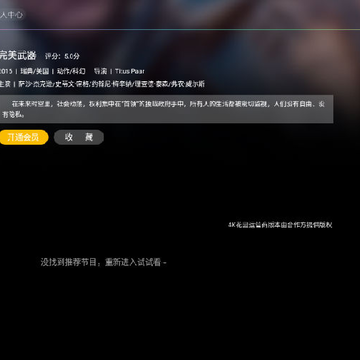360x360 pixels.
Task: Click the genre text 动作/科幻
Action: click(x=71, y=71)
